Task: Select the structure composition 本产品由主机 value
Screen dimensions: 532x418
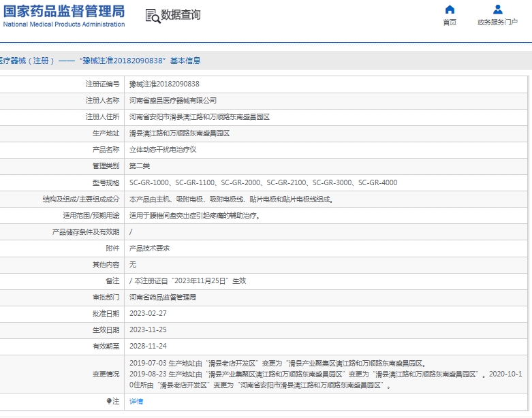Action: pos(232,199)
